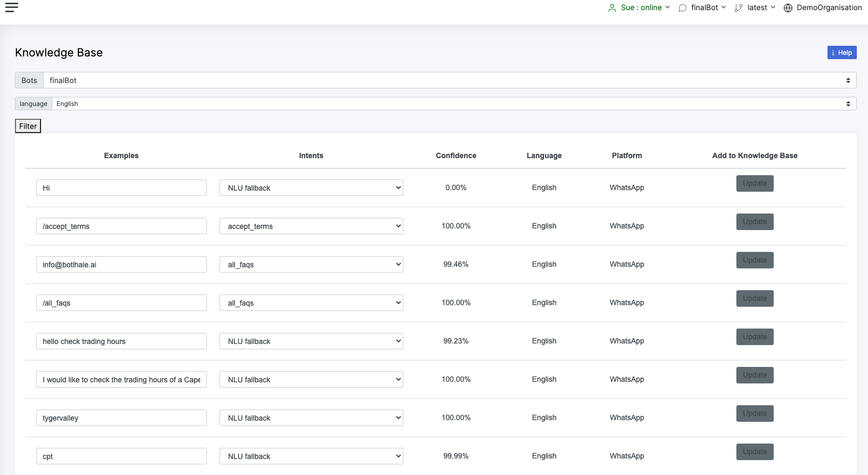Click the Intents column header

click(x=311, y=155)
